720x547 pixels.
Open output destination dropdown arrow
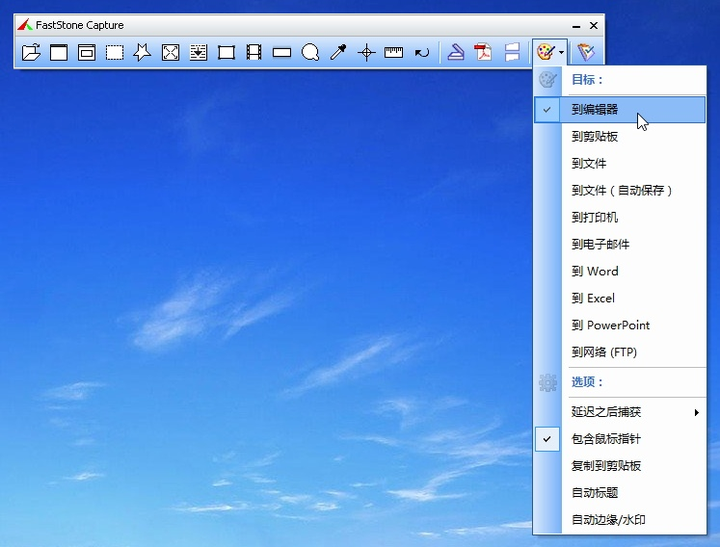point(562,52)
